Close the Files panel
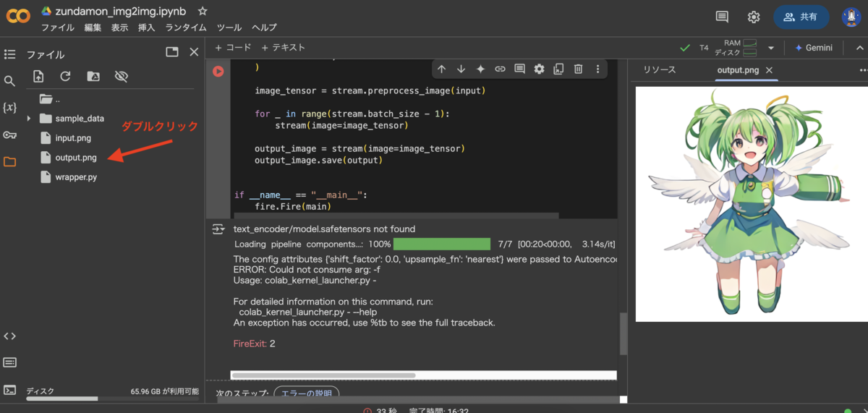The width and height of the screenshot is (868, 413). (194, 52)
